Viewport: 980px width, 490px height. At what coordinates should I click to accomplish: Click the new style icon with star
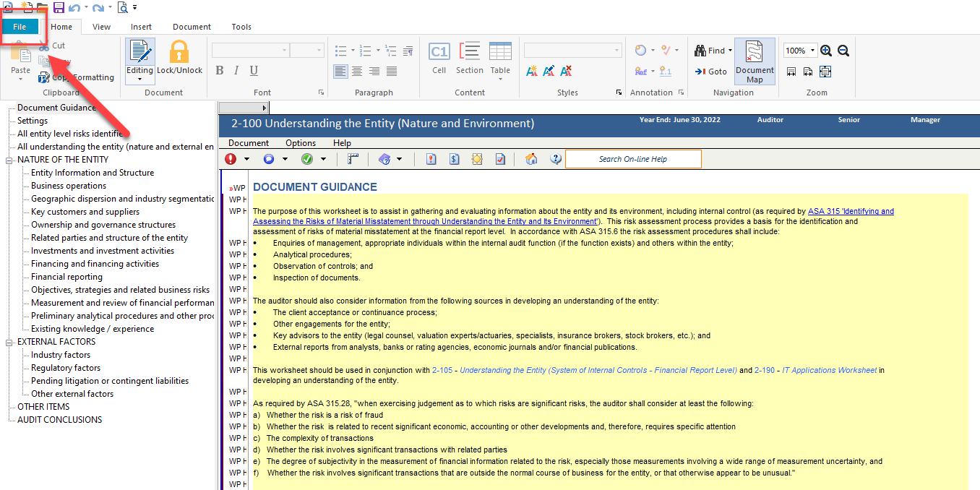coord(532,71)
